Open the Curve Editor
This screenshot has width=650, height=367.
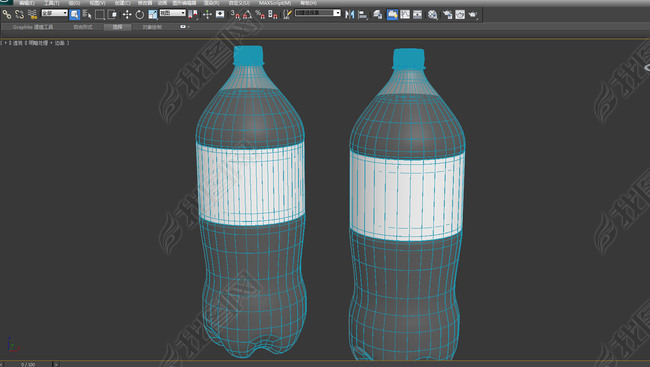[x=405, y=15]
